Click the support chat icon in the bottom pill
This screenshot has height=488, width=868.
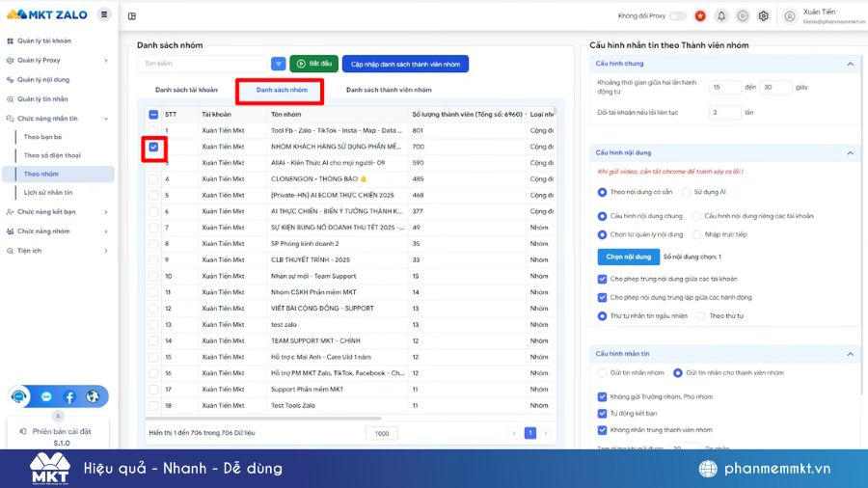pos(19,396)
